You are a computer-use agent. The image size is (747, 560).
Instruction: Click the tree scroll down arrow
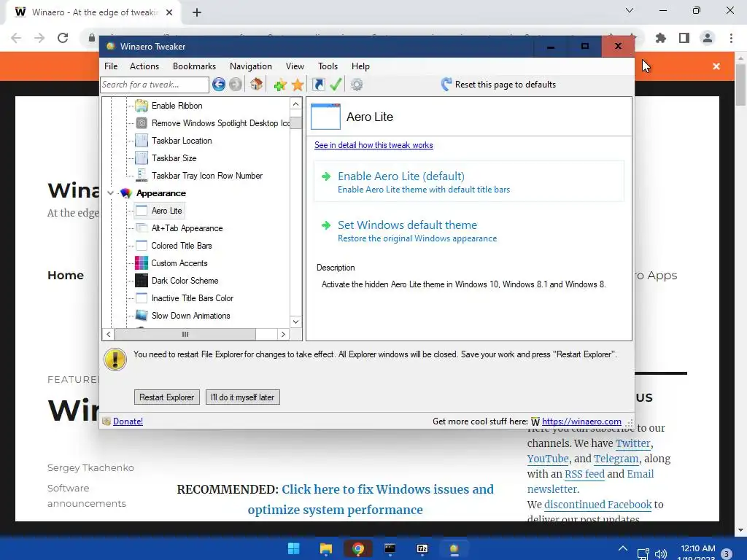pos(296,322)
